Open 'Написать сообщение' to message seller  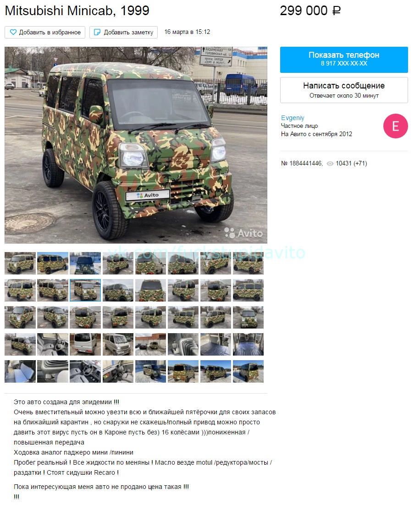click(344, 90)
